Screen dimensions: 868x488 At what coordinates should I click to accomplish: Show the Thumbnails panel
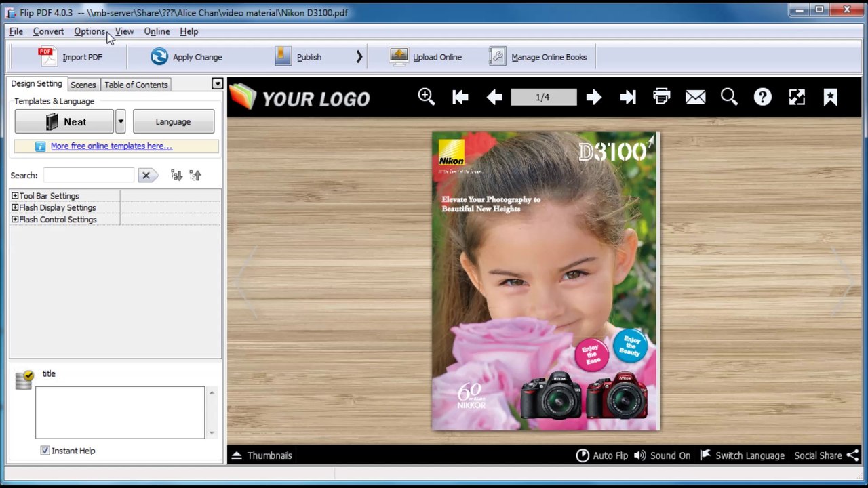(x=262, y=455)
